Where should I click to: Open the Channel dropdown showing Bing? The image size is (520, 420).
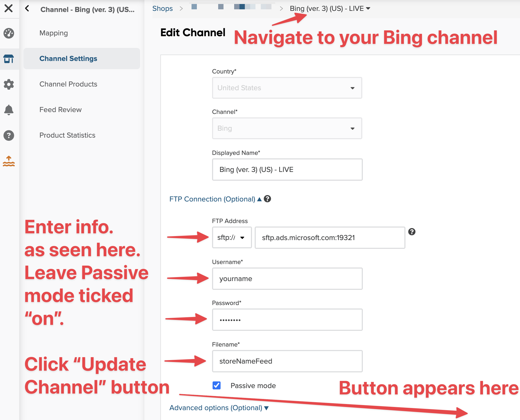(287, 128)
